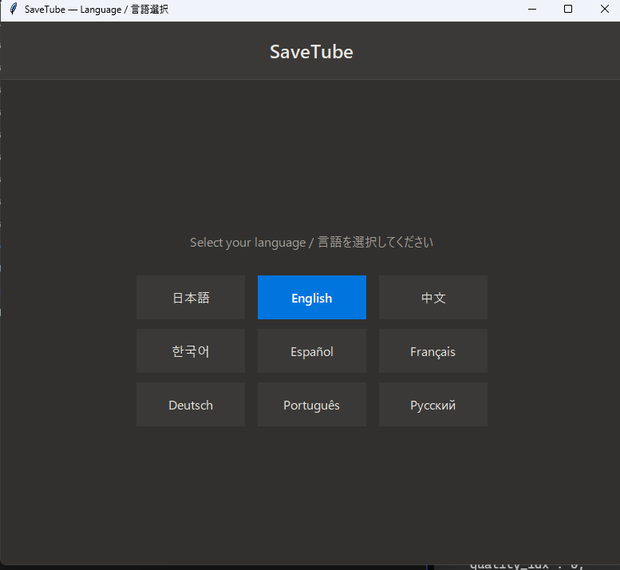Select the 日本語 language button

point(191,297)
